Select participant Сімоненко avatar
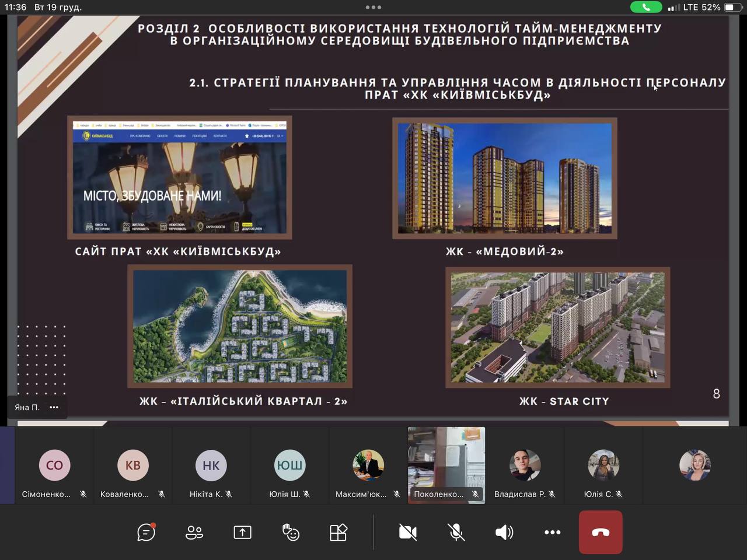Image resolution: width=747 pixels, height=560 pixels. 54,465
